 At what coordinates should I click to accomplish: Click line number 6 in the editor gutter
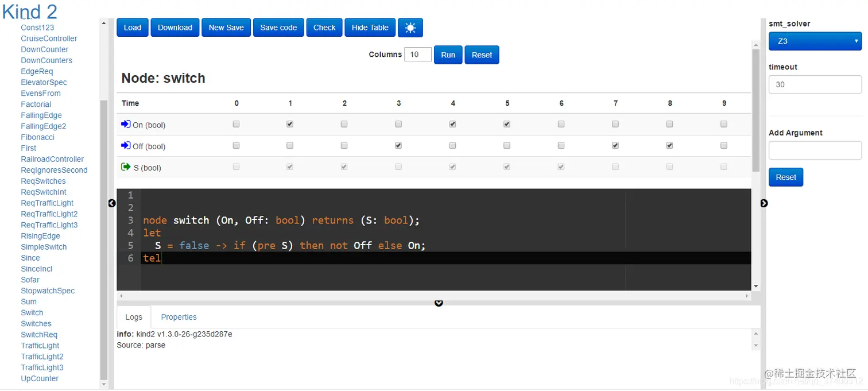(130, 258)
